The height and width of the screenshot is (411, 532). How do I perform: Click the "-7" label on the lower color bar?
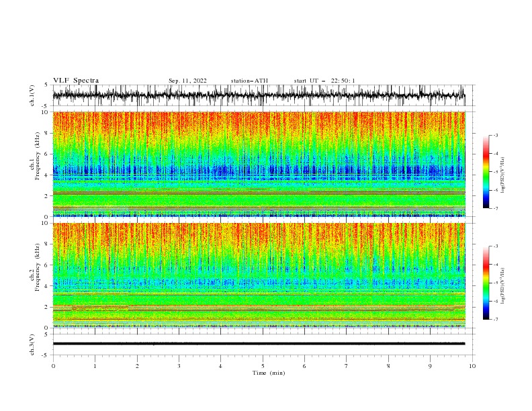(x=495, y=320)
